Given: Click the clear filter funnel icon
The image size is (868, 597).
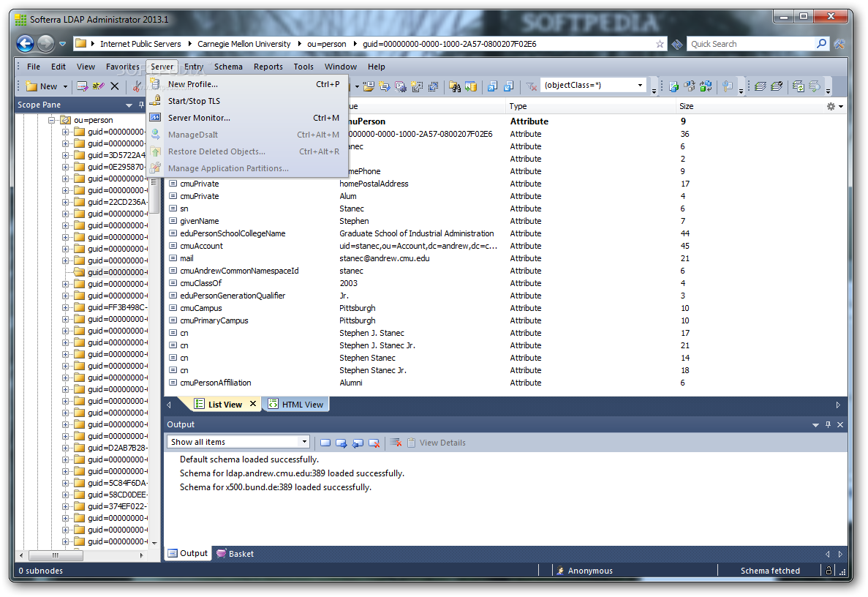Looking at the screenshot, I should pos(532,86).
